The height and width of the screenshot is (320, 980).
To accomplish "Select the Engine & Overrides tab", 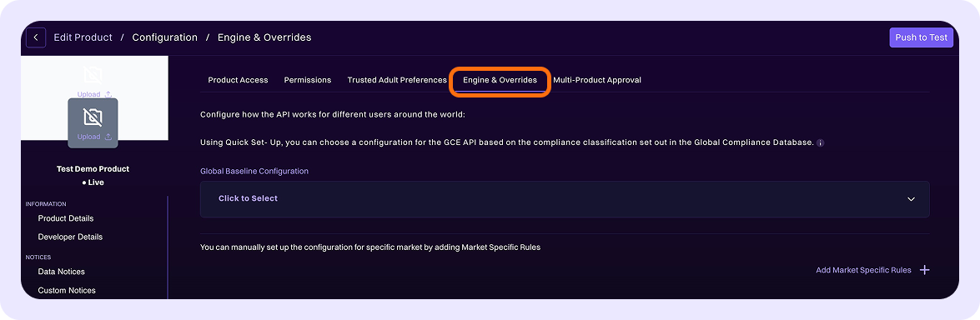I will (500, 80).
